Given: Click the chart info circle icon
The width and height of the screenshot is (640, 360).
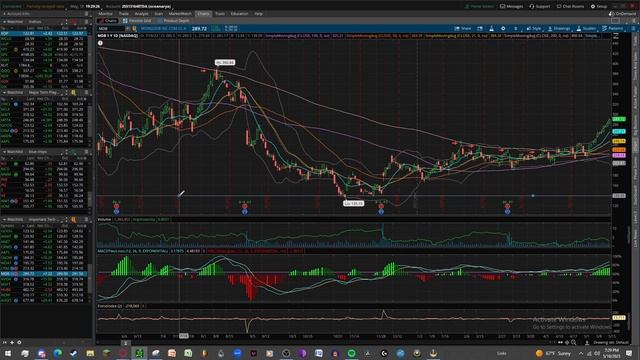Looking at the screenshot, I should click(100, 43).
